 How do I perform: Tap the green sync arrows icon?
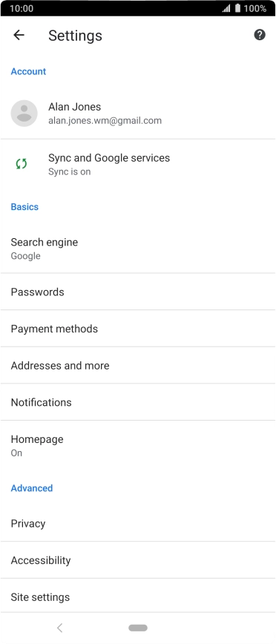[x=22, y=164]
